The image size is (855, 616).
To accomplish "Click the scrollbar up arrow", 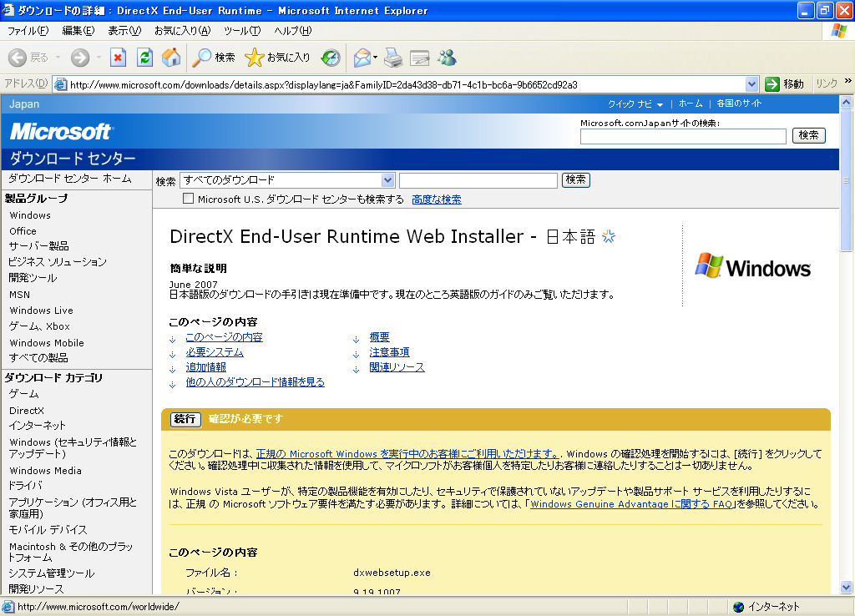I will tap(847, 102).
